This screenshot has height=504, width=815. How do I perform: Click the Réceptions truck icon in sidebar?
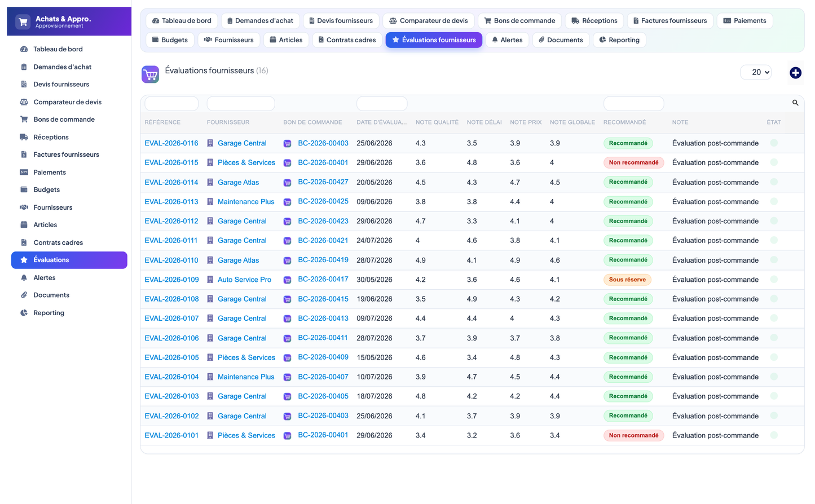(24, 137)
